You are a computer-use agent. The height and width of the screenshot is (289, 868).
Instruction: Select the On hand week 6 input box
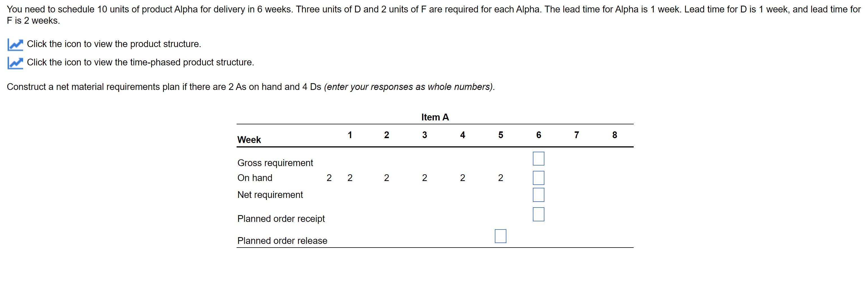(538, 178)
